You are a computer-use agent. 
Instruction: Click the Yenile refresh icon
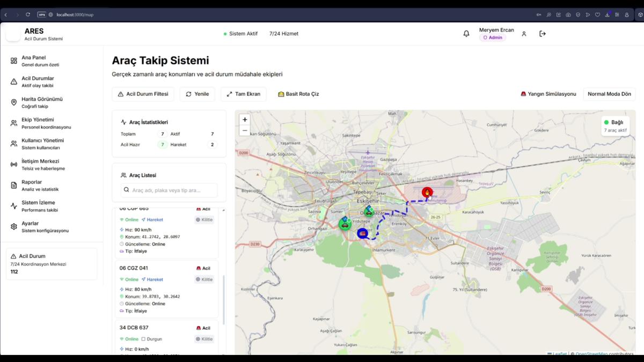tap(188, 94)
